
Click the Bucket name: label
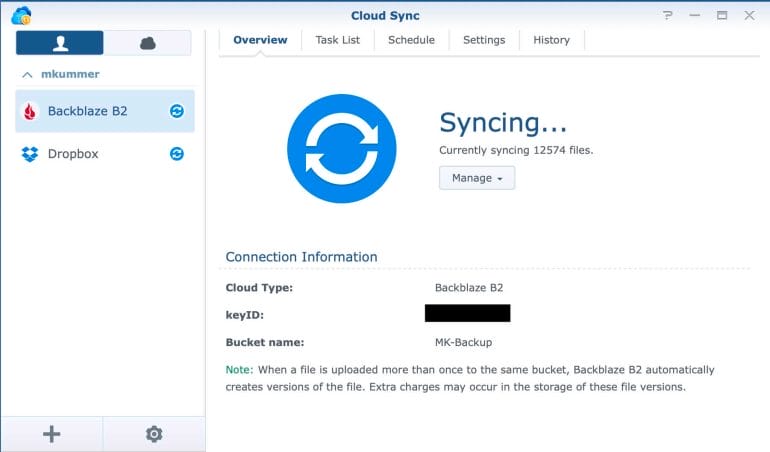[265, 342]
